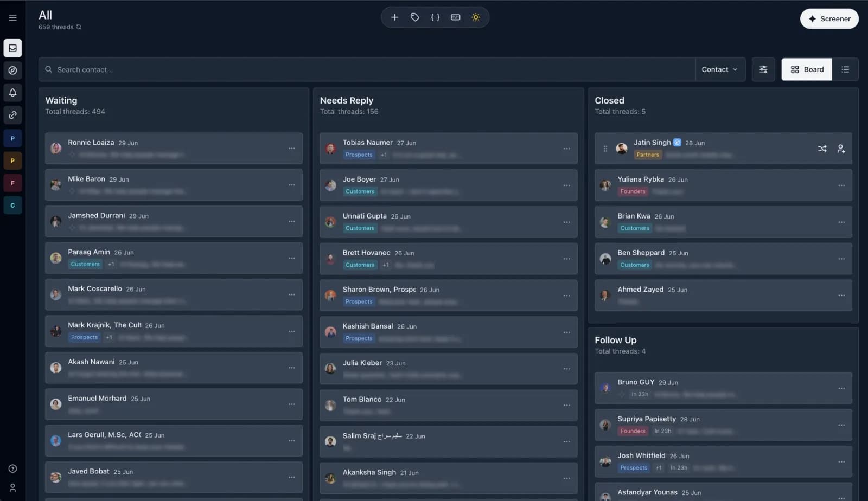Click the Search contact field
The image size is (868, 501).
click(x=367, y=69)
